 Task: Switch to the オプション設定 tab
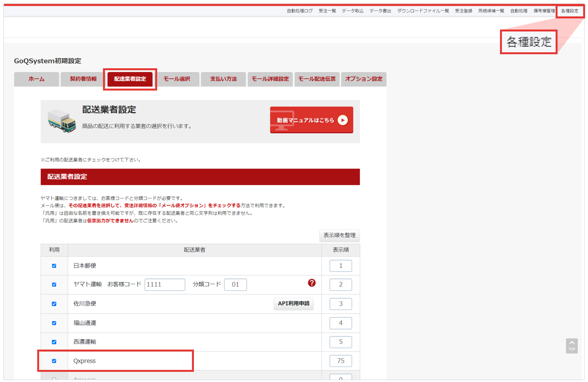coord(364,79)
